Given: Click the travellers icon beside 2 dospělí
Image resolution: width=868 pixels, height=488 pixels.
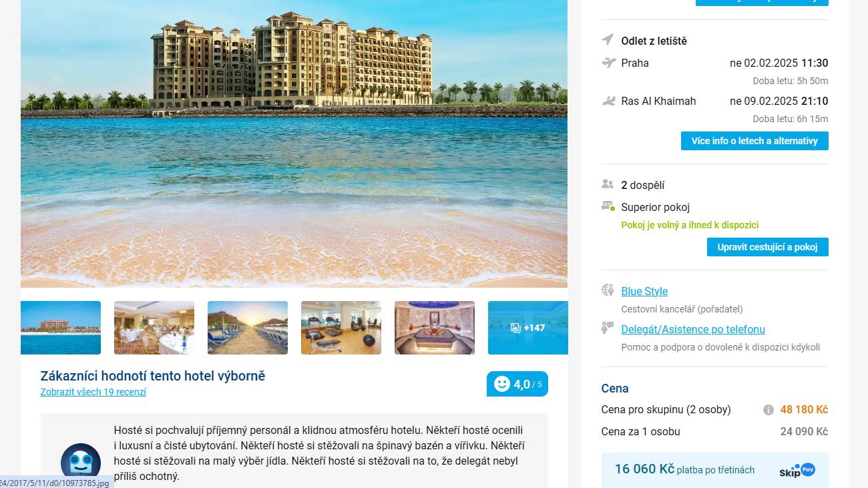Looking at the screenshot, I should click(608, 184).
